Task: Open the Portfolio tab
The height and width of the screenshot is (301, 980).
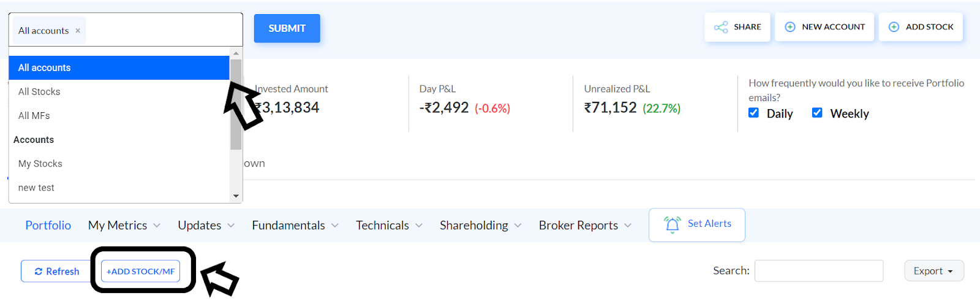Action: 48,226
